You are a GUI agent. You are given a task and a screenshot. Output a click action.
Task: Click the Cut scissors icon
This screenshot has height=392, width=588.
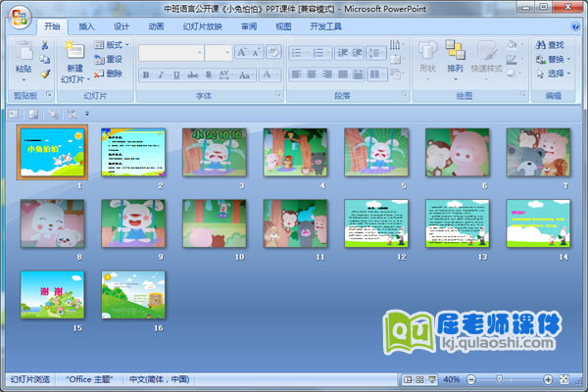coord(45,45)
